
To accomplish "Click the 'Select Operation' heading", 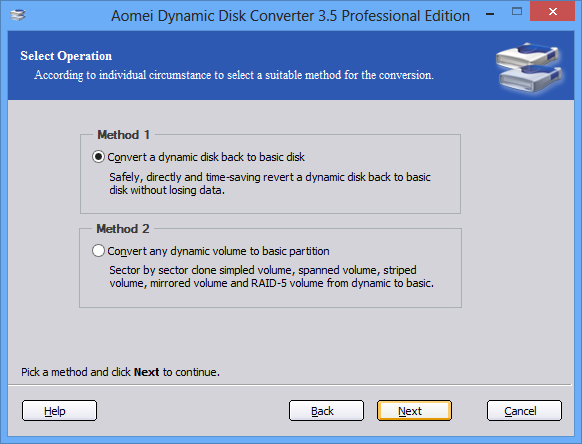I will [x=66, y=56].
